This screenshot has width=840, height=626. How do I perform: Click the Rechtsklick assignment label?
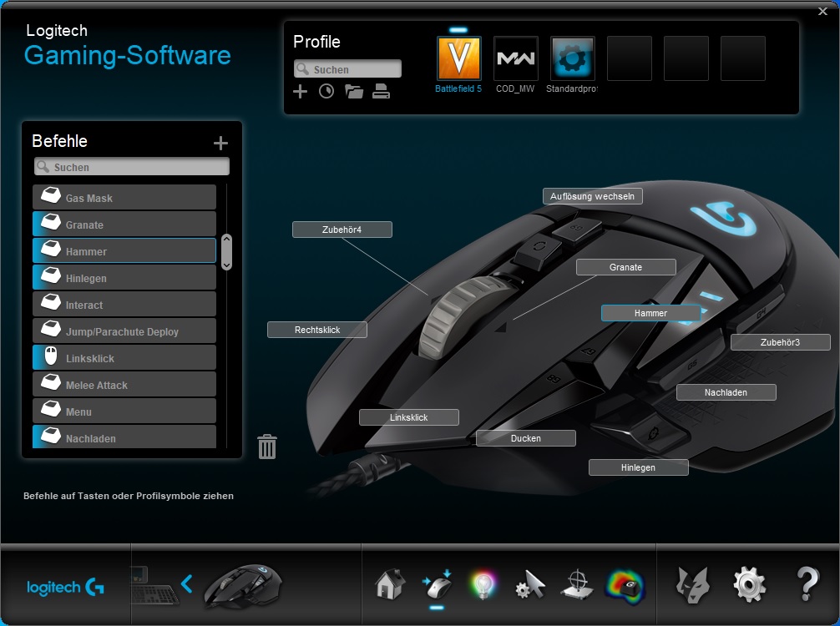(317, 330)
